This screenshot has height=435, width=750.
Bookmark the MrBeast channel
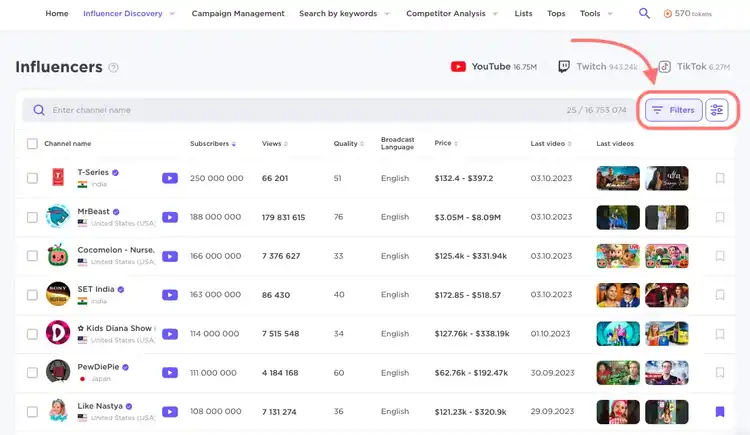tap(720, 217)
